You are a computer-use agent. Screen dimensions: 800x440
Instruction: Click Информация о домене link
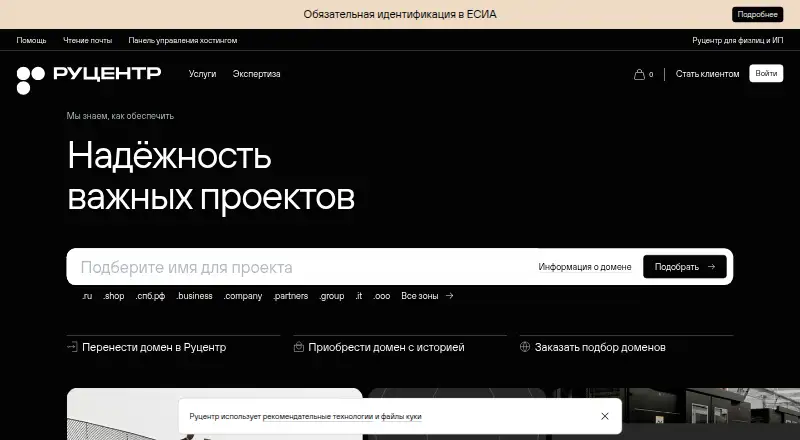click(585, 267)
